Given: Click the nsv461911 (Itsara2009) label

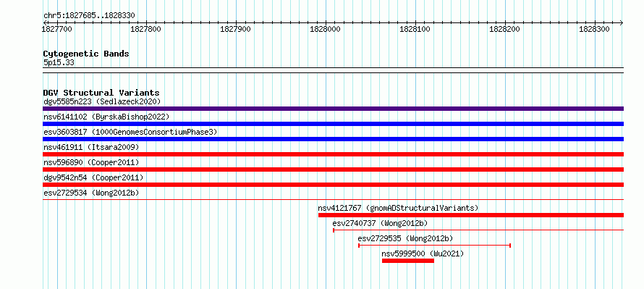Looking at the screenshot, I should click(x=91, y=147).
